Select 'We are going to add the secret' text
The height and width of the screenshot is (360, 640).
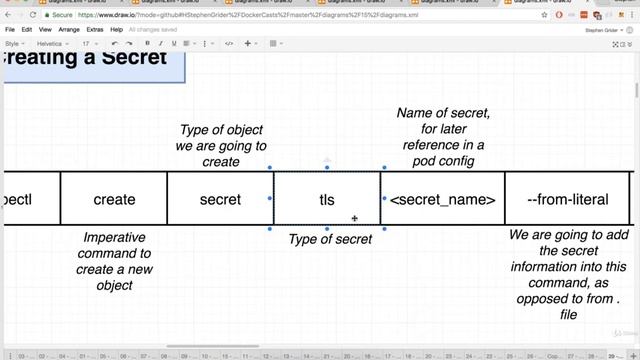pyautogui.click(x=568, y=274)
